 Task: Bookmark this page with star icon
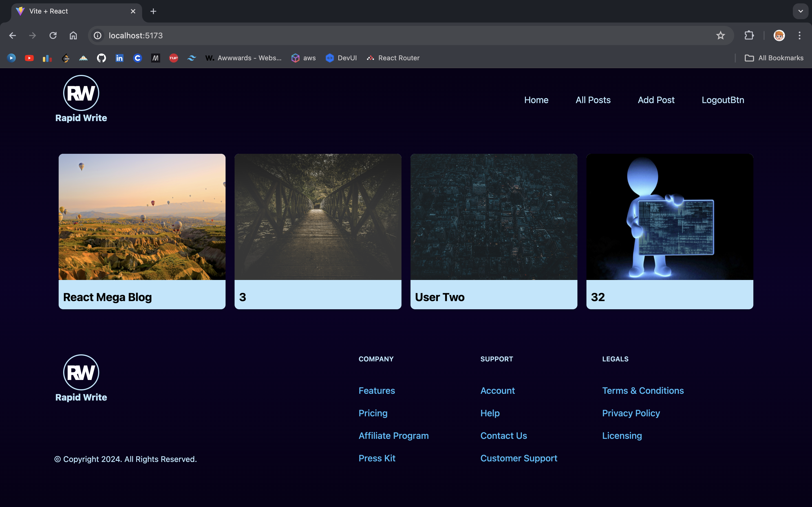point(720,35)
